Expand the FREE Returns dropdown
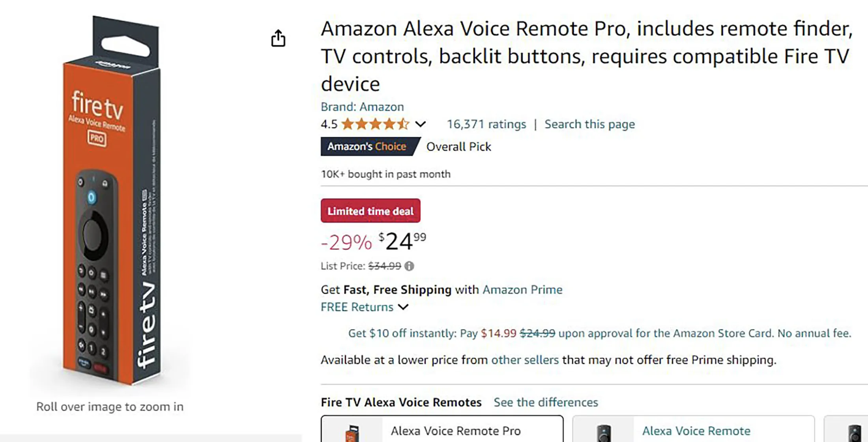This screenshot has height=442, width=868. pyautogui.click(x=403, y=307)
